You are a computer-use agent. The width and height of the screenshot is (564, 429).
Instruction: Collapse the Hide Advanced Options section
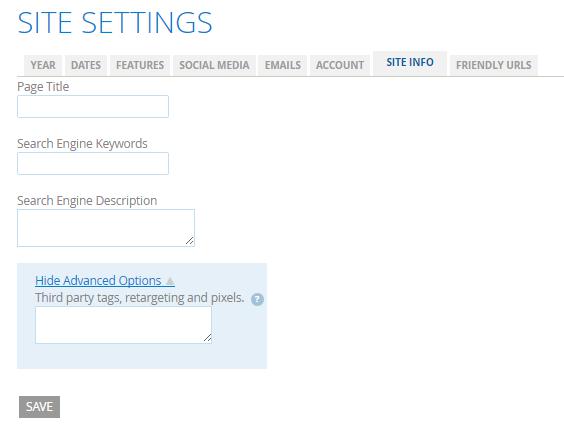pyautogui.click(x=105, y=280)
